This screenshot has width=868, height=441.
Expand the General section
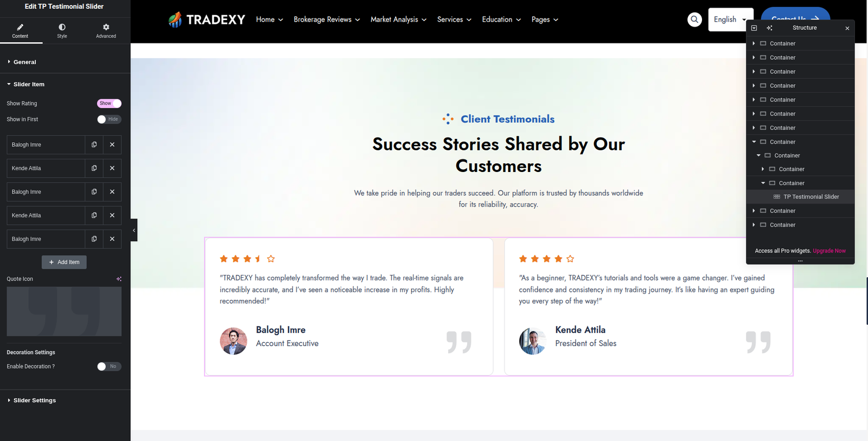pyautogui.click(x=25, y=62)
